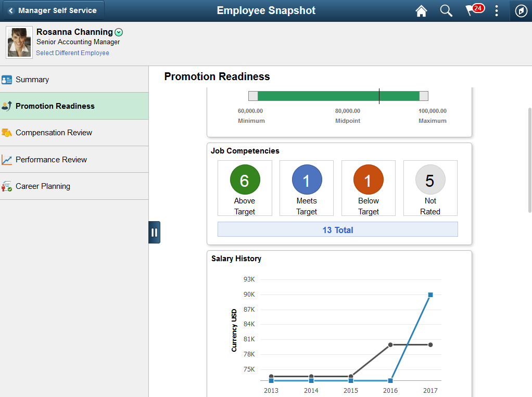Go to Performance Review section
This screenshot has height=397, width=532.
[x=74, y=159]
